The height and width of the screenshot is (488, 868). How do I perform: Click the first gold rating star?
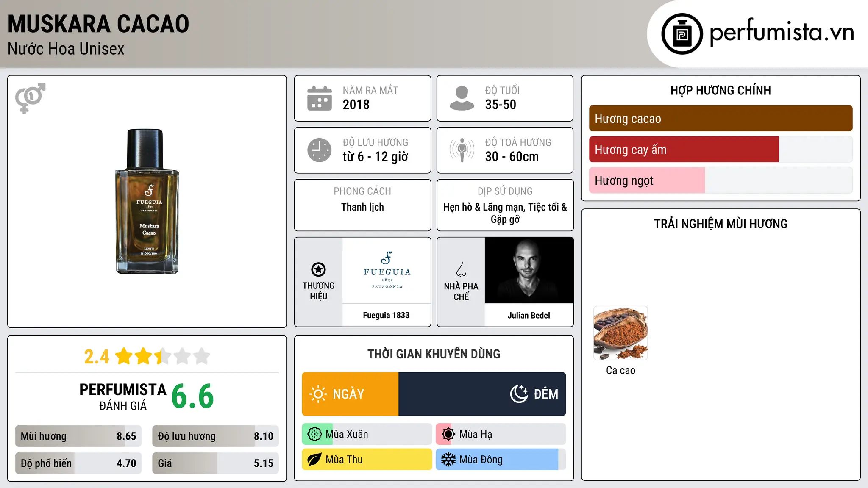click(x=124, y=356)
